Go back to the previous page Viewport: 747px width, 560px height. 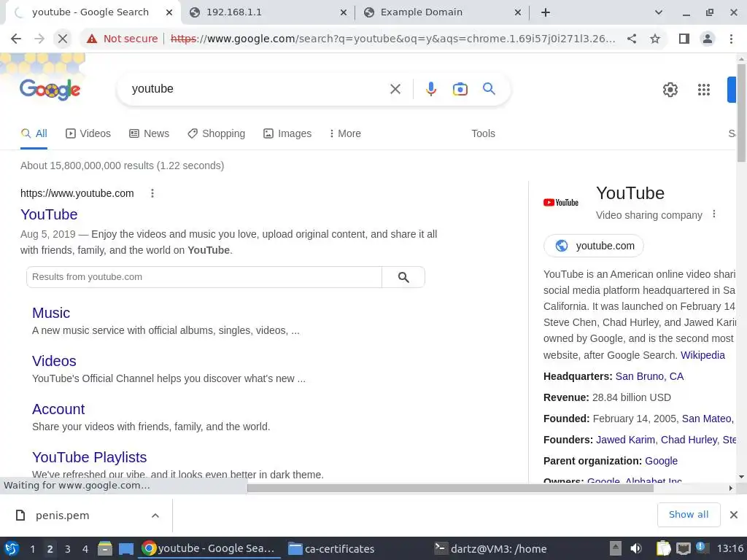coord(16,39)
